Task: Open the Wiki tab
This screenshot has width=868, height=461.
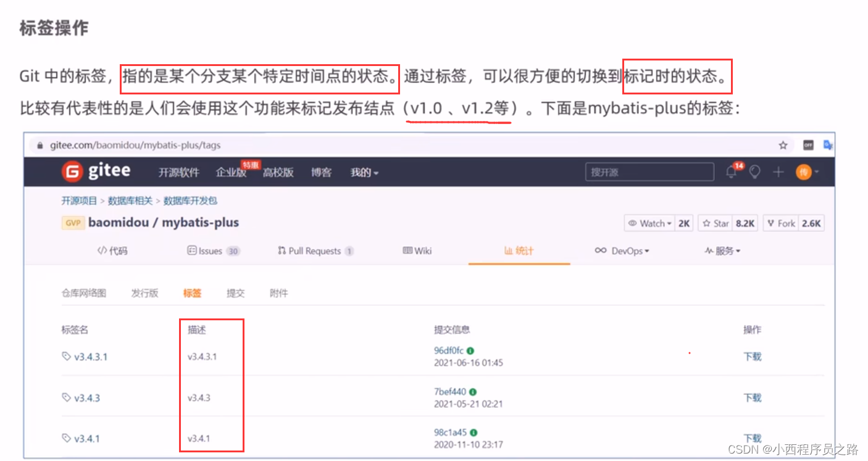Action: [x=417, y=251]
